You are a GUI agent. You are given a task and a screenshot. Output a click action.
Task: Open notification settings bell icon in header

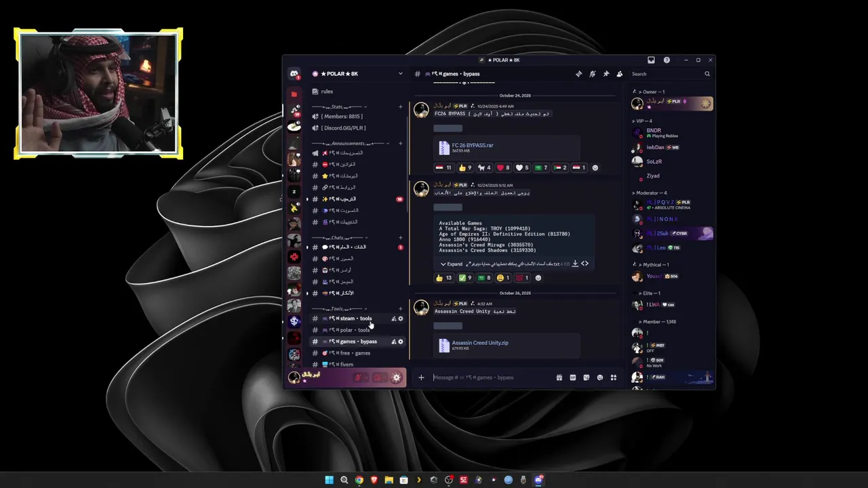(592, 74)
